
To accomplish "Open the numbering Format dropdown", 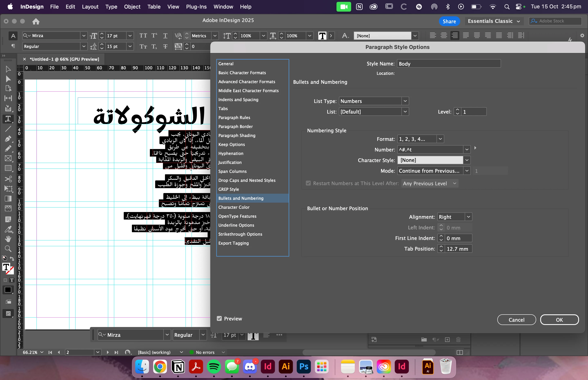I will pyautogui.click(x=420, y=139).
